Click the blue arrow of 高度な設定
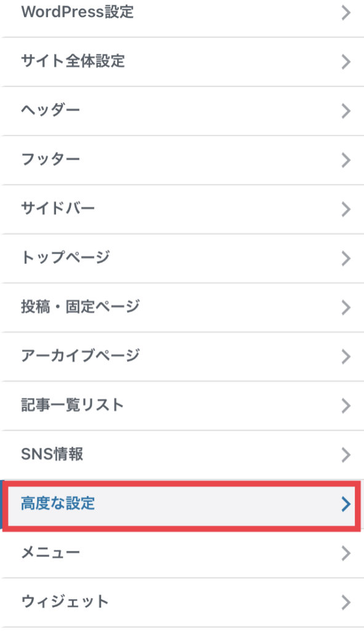 point(346,504)
